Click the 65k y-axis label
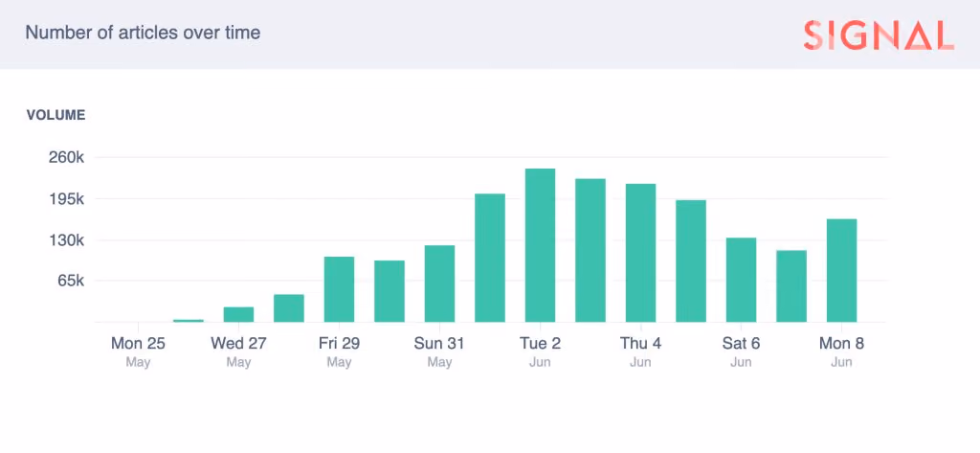 pyautogui.click(x=71, y=281)
